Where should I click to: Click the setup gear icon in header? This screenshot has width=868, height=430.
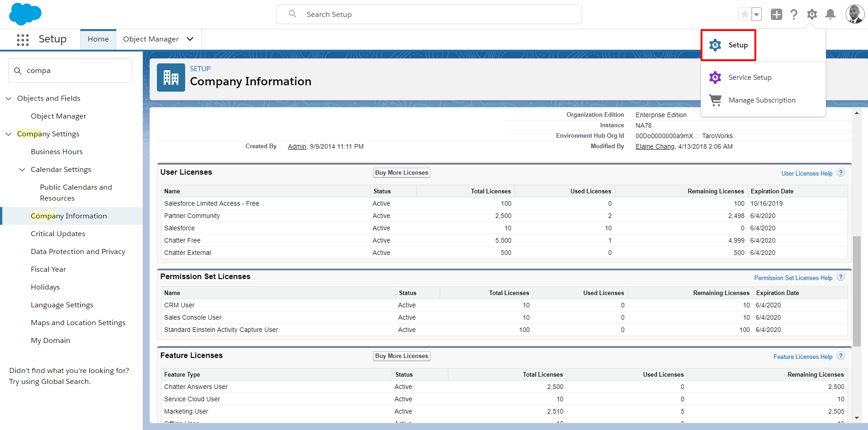(x=812, y=15)
